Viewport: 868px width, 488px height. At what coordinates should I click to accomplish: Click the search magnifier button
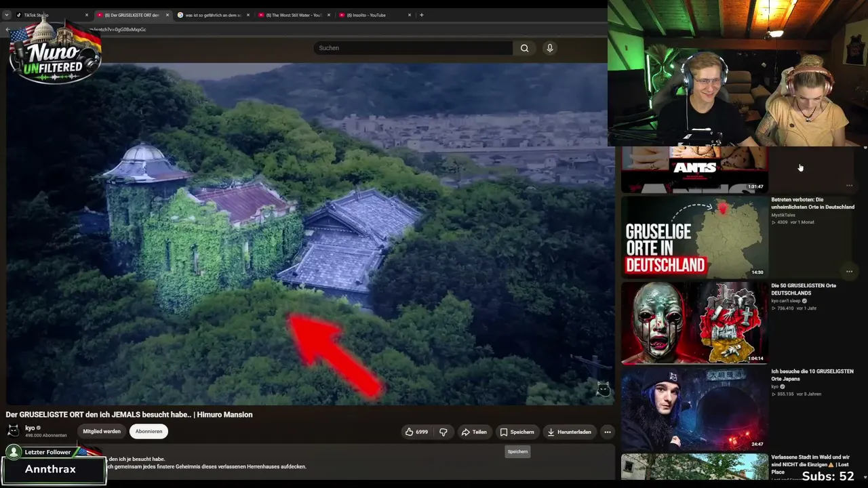click(524, 48)
